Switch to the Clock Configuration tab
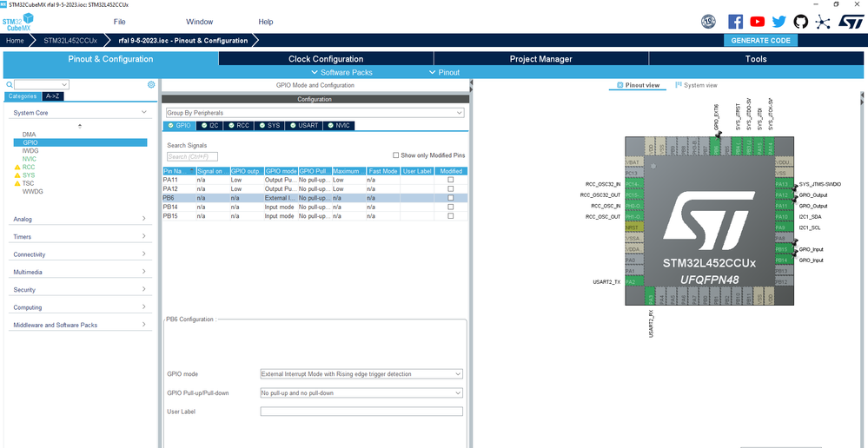 326,59
